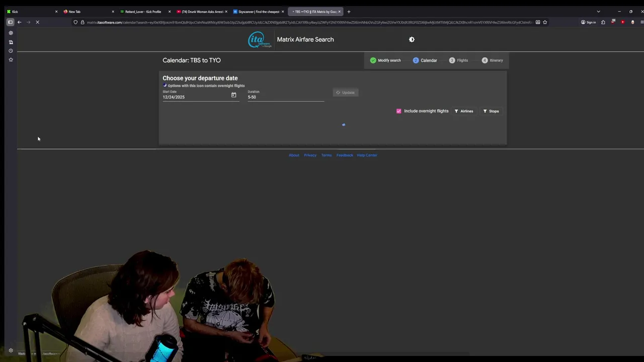Click the red extension icon with badge 15
The height and width of the screenshot is (362, 644).
tap(613, 22)
